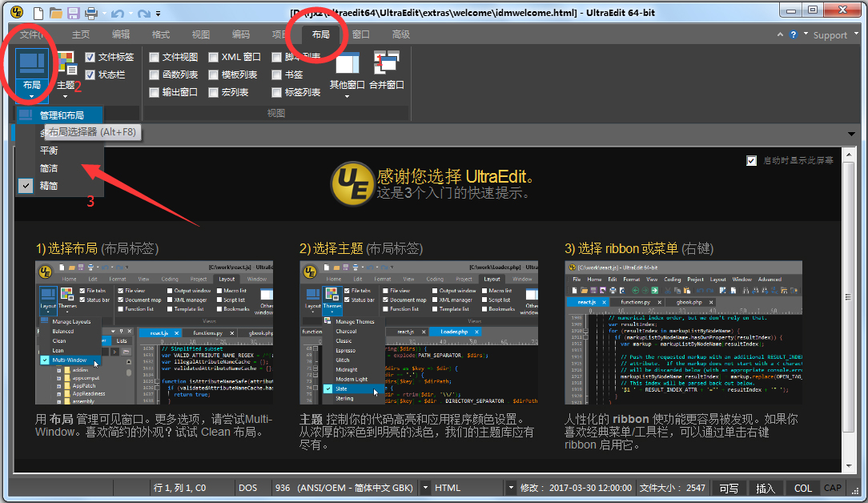Click the '文件大小: 2547' status entry

(x=673, y=488)
